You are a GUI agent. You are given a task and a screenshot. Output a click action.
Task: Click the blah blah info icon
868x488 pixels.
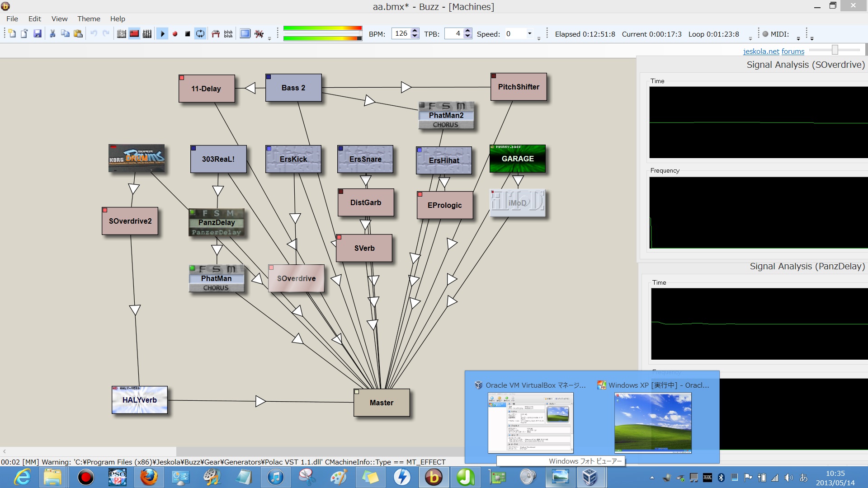[x=228, y=34]
